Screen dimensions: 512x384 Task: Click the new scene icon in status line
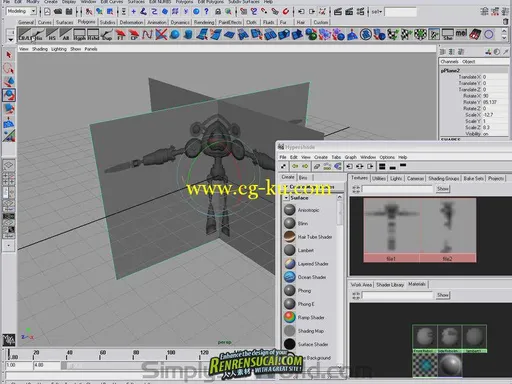[47, 12]
